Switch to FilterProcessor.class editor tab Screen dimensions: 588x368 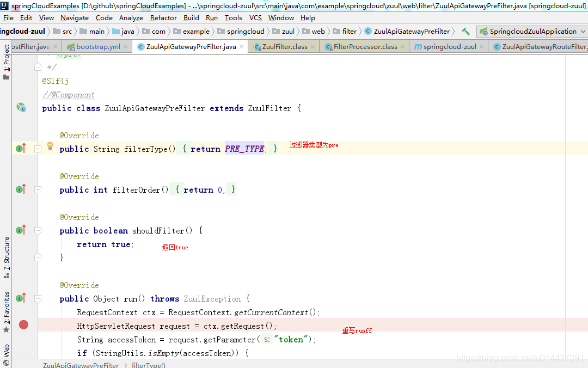click(x=365, y=46)
